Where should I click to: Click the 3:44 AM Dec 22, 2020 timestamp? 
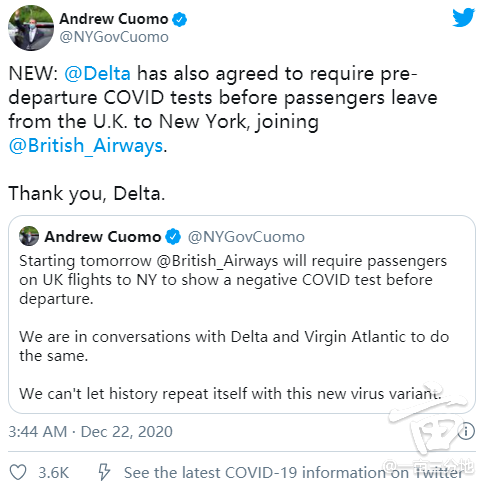click(90, 432)
